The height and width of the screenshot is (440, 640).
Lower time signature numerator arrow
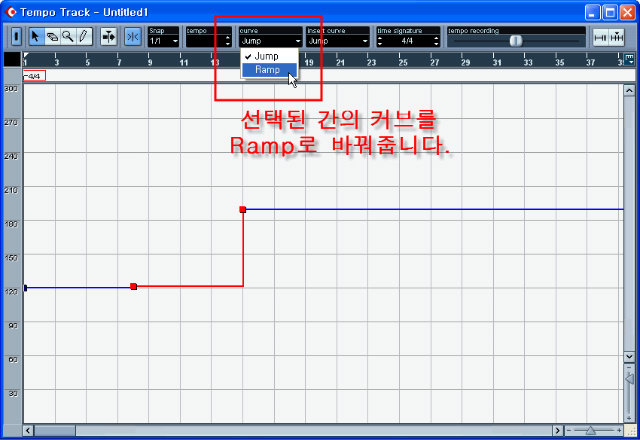(x=380, y=43)
